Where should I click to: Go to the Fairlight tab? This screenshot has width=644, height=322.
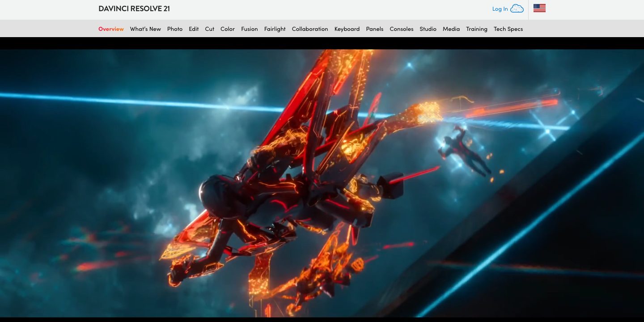(275, 29)
